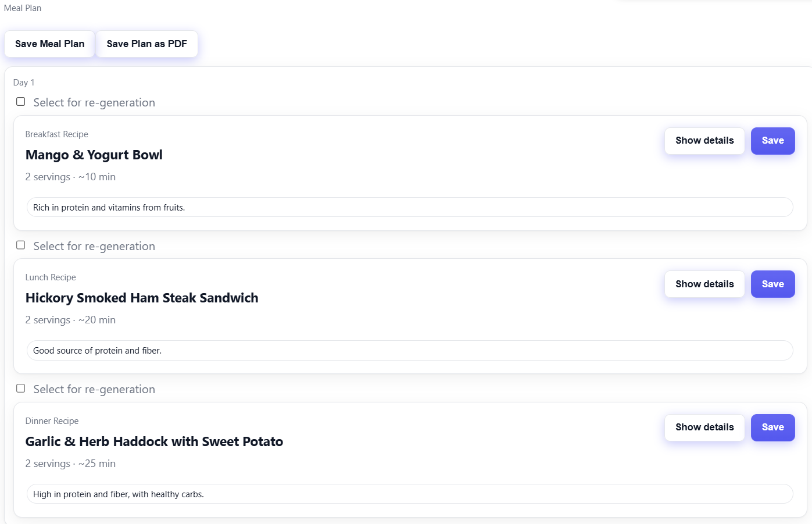Tick the re-generation checkbox above the Breakfast Recipe

coord(21,102)
